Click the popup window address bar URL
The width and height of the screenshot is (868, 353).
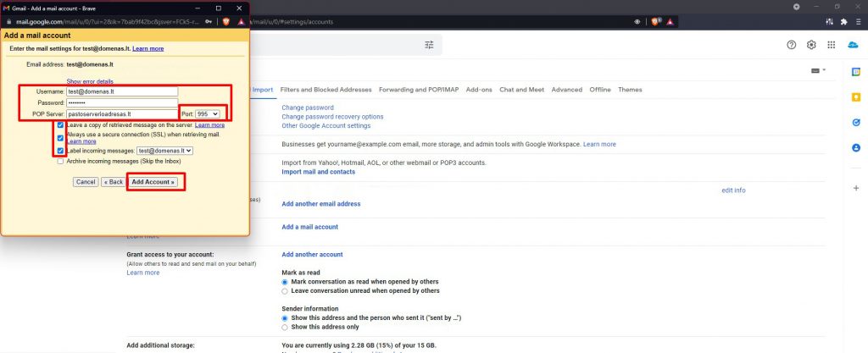click(108, 21)
